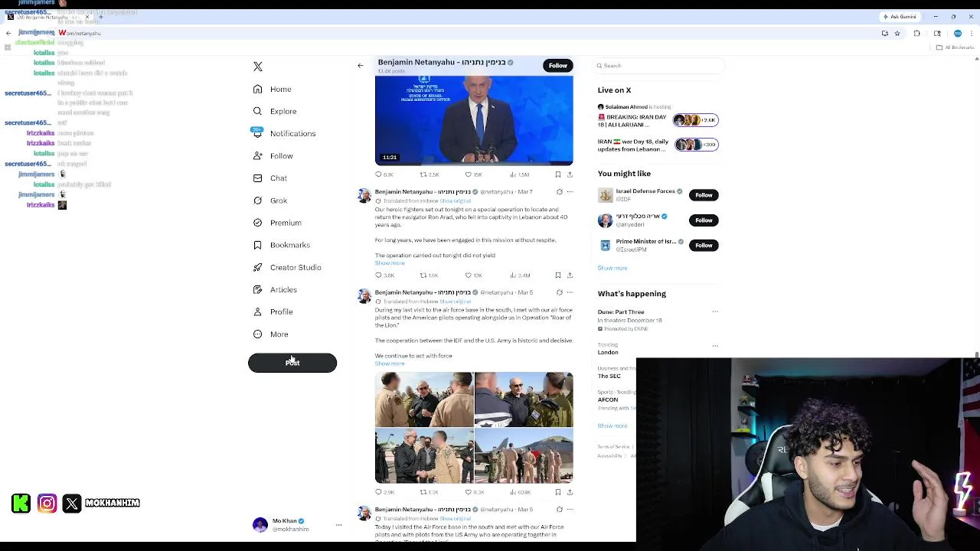980x551 pixels.
Task: Click the Premium X icon in the sidebar
Action: 257,223
